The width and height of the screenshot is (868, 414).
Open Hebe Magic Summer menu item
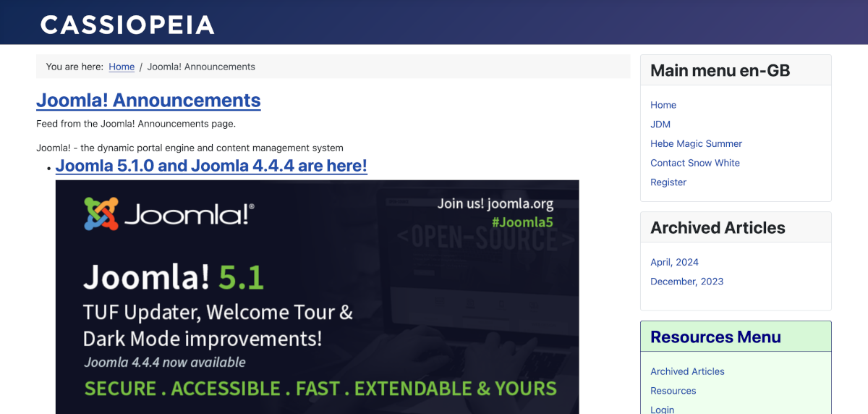tap(696, 143)
